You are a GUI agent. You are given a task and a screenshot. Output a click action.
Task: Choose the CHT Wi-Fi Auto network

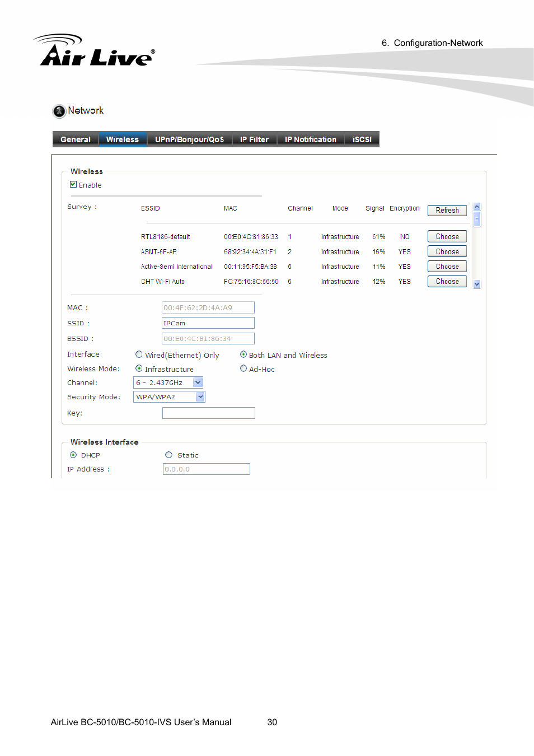[447, 281]
